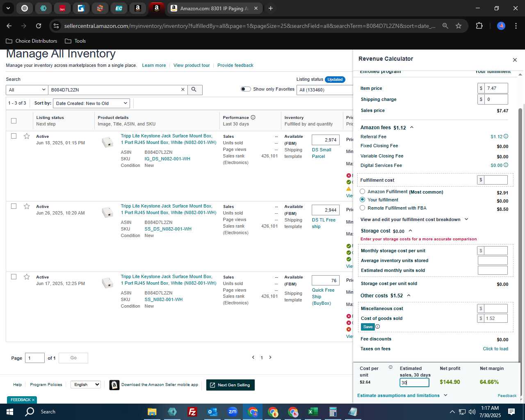Click the Windows Start button
The height and width of the screenshot is (420, 525).
click(x=10, y=412)
